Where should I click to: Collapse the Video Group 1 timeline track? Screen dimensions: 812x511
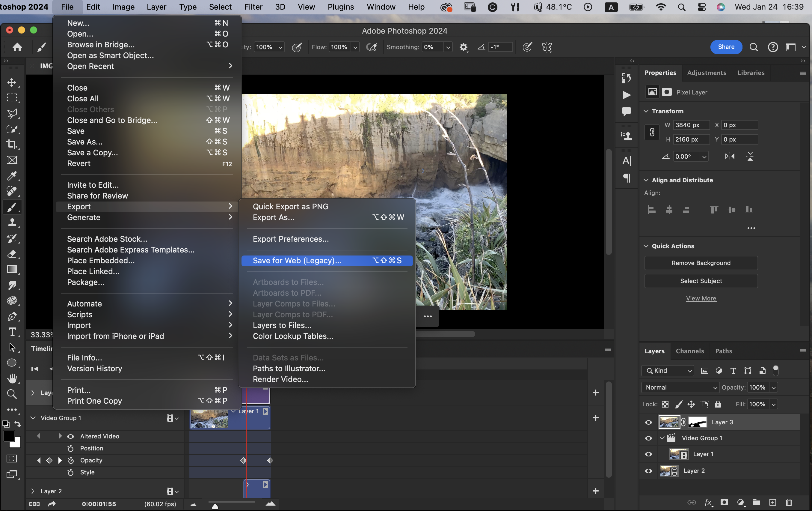pyautogui.click(x=33, y=418)
